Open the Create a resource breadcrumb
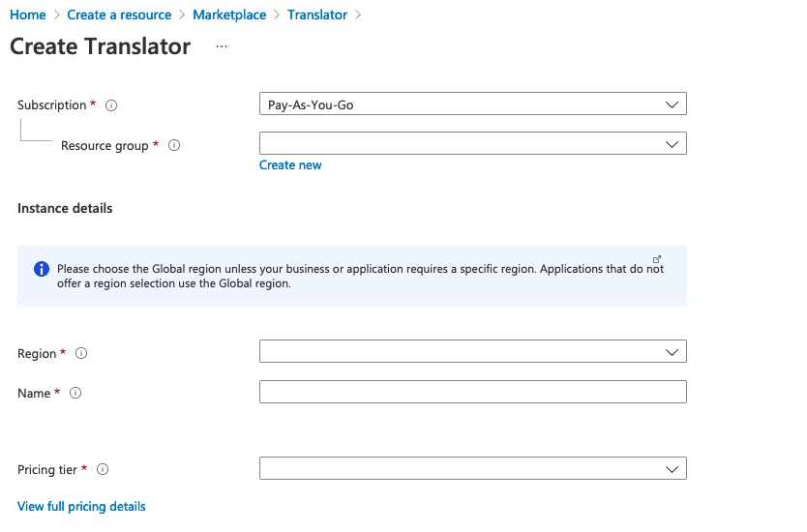The height and width of the screenshot is (532, 807). pyautogui.click(x=119, y=15)
